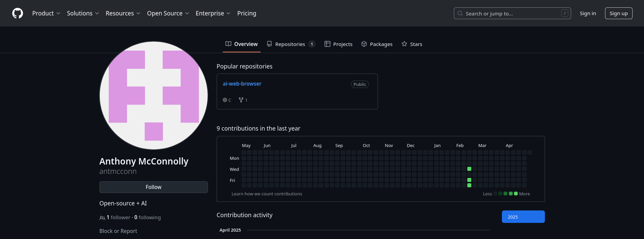Click the followers people icon
The image size is (644, 239).
tap(102, 218)
